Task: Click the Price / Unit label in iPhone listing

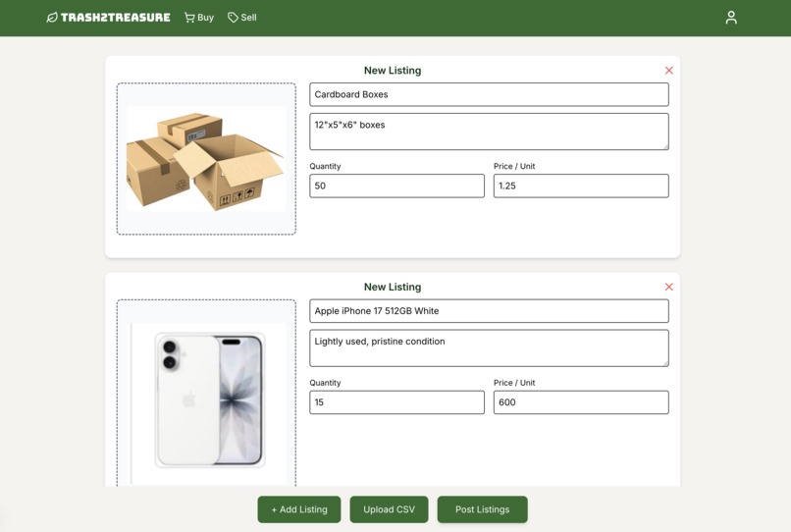Action: pyautogui.click(x=514, y=383)
